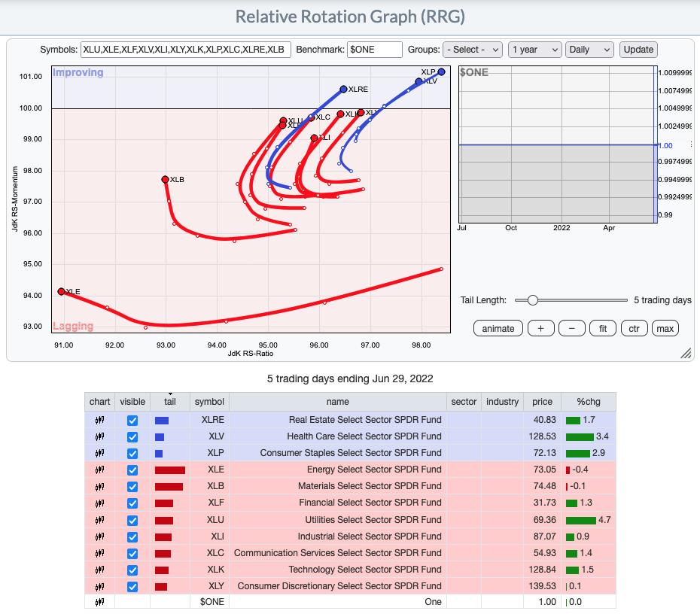
Task: Open chart icon for XLB row
Action: (99, 486)
